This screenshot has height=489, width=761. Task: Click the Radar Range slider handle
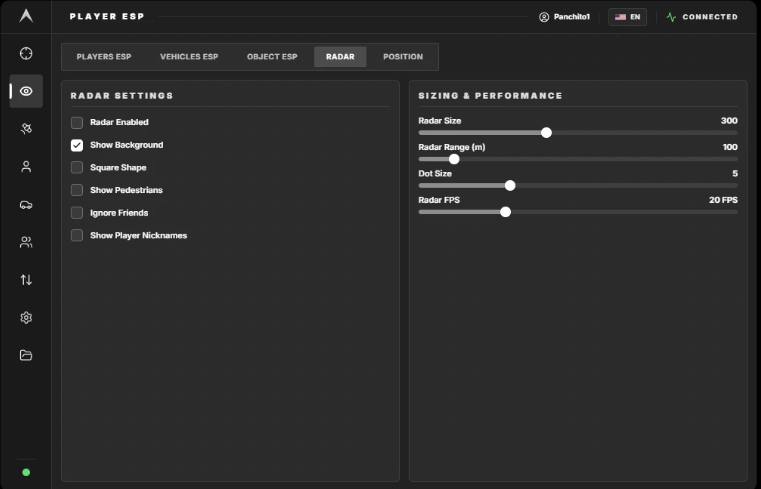point(454,159)
